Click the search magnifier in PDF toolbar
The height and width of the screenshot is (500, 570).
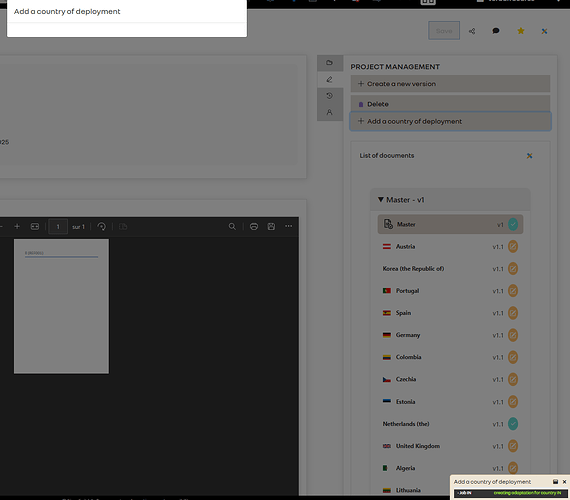(x=232, y=227)
